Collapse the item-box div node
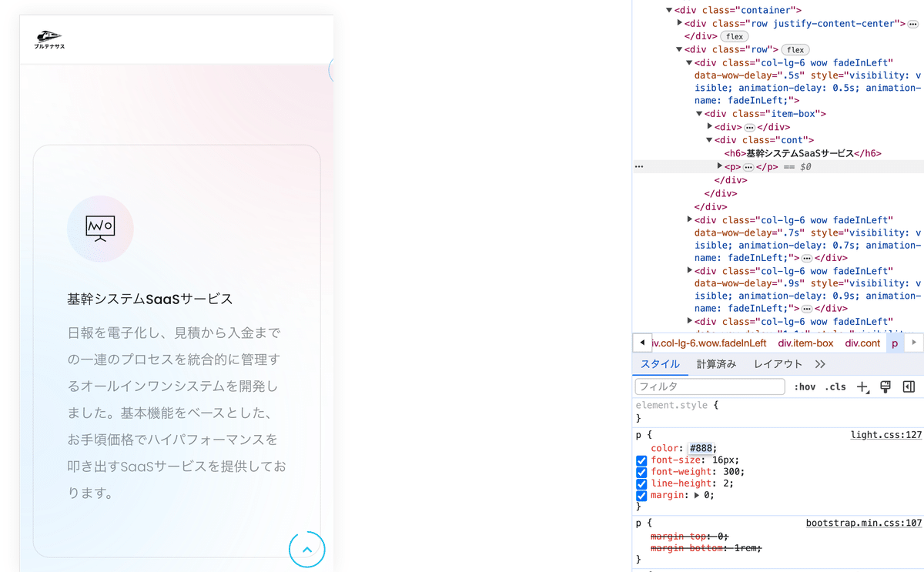Screen dimensions: 924x572 coord(699,114)
